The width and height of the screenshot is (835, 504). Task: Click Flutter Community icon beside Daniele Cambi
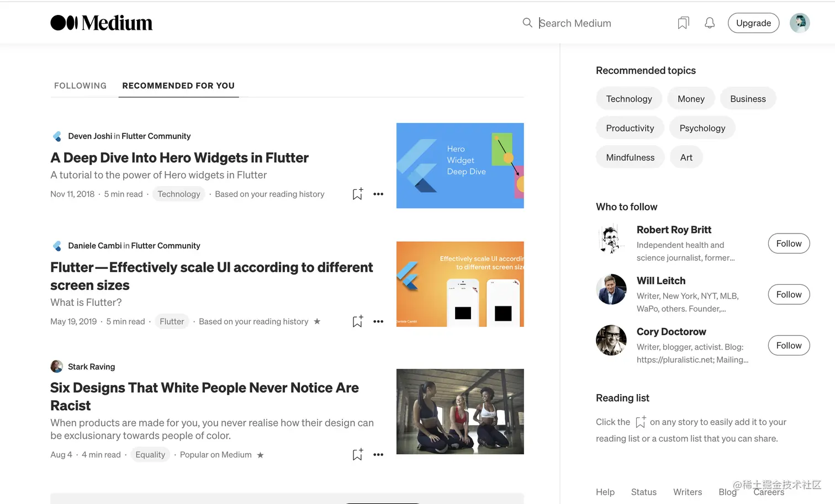57,246
